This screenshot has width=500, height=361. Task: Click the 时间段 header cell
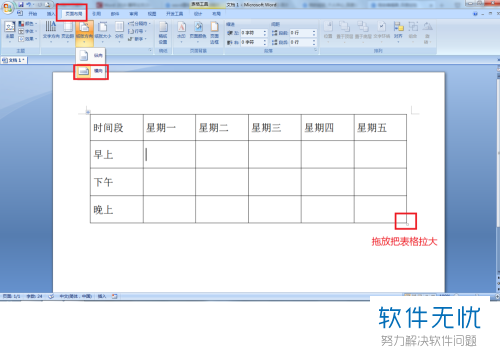pos(117,128)
